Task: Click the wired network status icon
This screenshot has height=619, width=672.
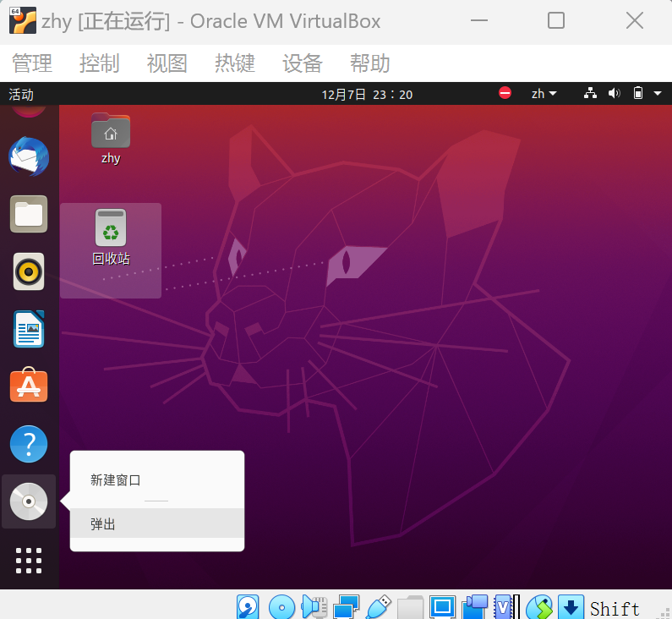Action: pos(590,93)
